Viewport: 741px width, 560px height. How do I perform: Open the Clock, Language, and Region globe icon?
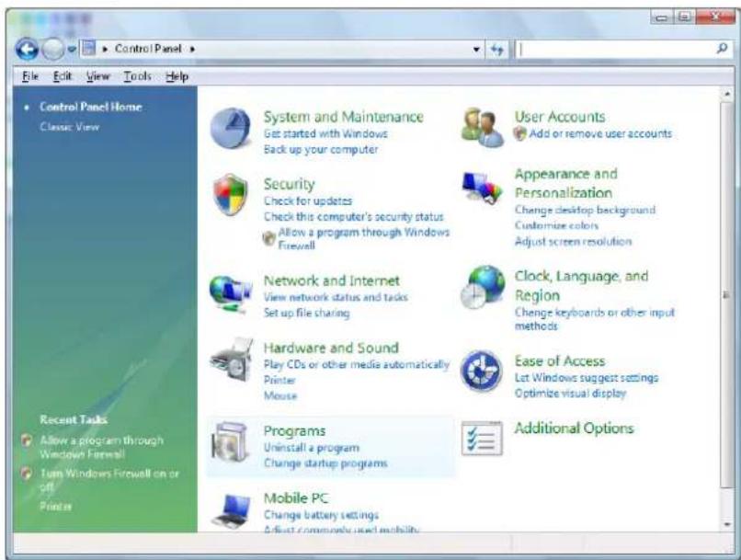483,287
